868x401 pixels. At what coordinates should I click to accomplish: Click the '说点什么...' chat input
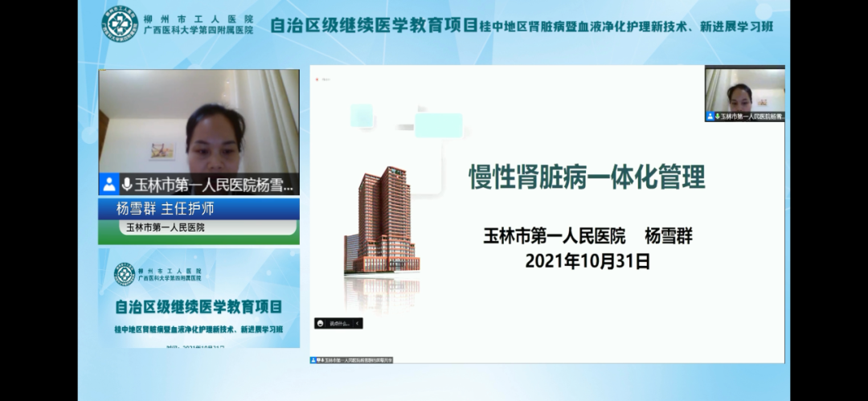pyautogui.click(x=339, y=324)
